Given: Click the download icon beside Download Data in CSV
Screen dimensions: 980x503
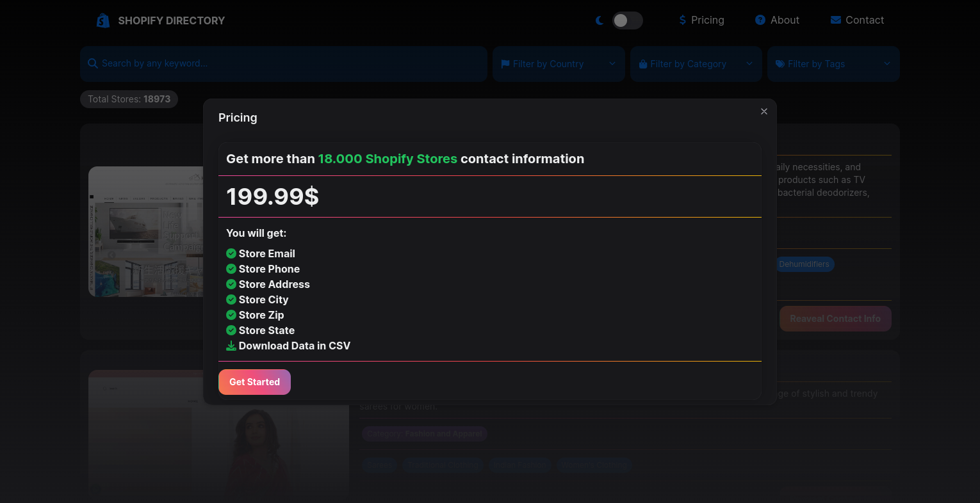Looking at the screenshot, I should point(231,346).
